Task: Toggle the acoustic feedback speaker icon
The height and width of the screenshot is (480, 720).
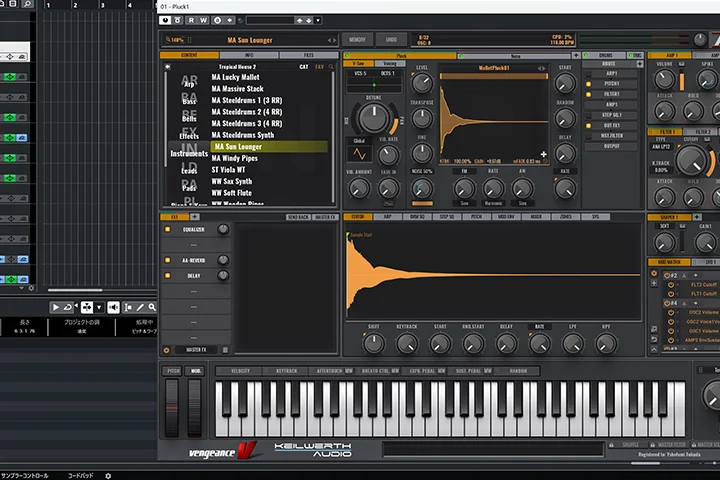Action: 113,307
